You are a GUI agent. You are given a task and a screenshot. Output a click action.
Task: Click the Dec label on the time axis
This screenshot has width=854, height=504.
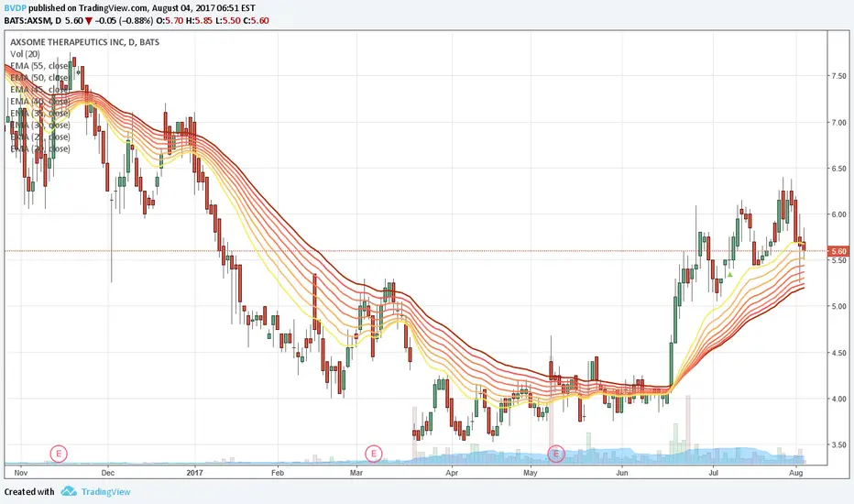coord(108,473)
